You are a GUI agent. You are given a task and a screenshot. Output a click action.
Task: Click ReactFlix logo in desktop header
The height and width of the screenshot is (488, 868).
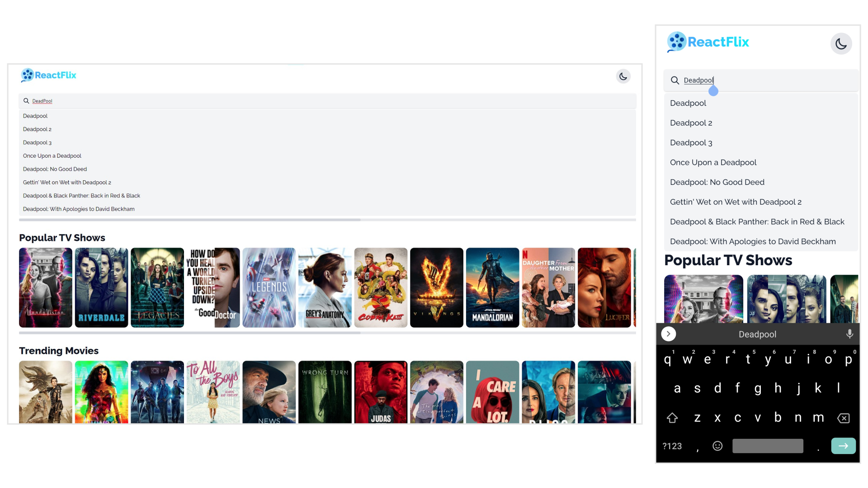[x=49, y=75]
